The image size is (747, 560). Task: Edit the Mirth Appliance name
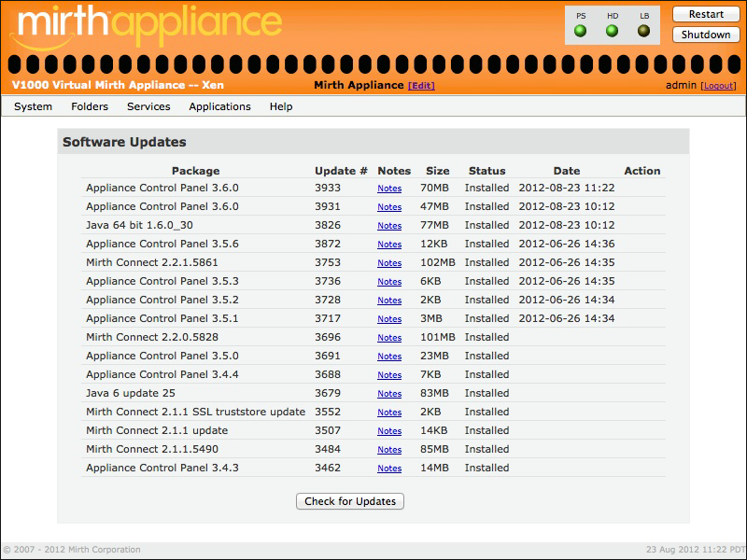422,86
